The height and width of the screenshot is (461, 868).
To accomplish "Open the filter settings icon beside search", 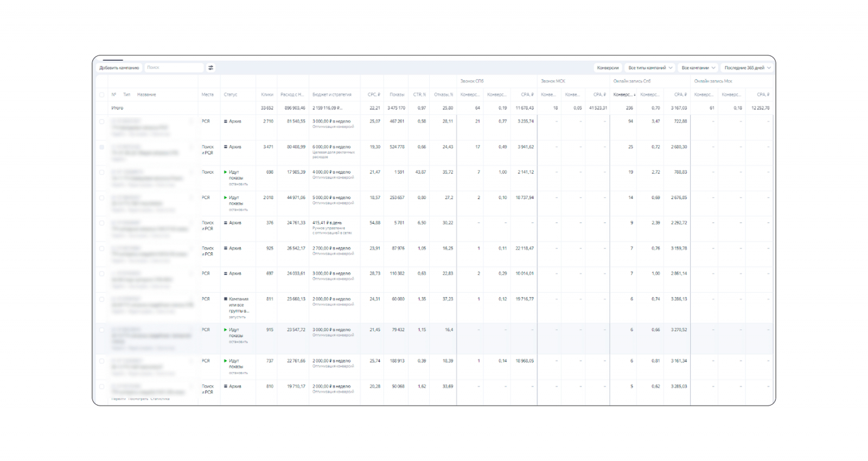I will tap(210, 68).
